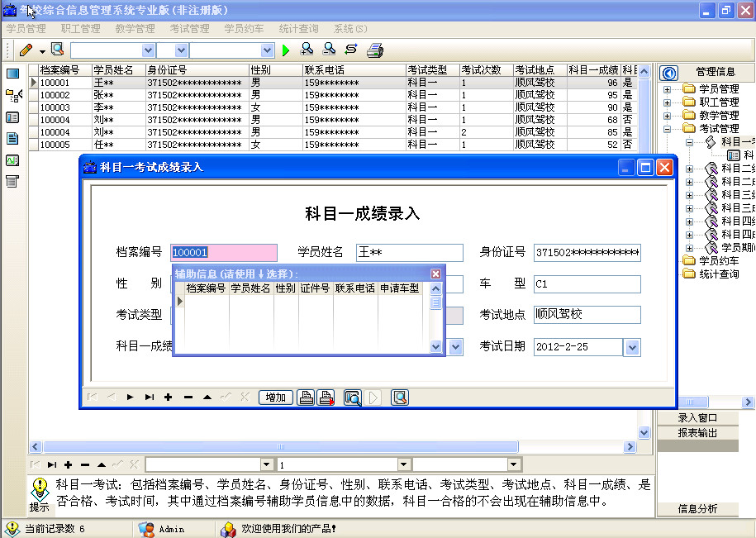Click the 联系电话 column header in the main grid
Screen dimensions: 756x538
click(354, 70)
